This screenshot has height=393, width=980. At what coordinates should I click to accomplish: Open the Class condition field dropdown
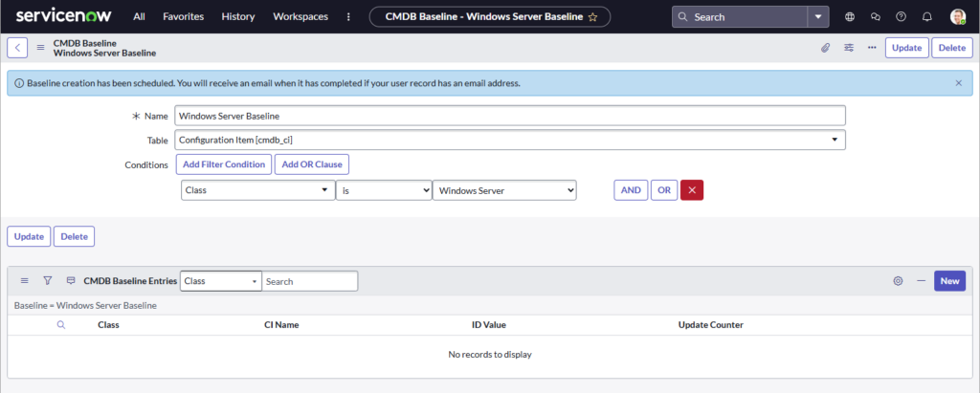(257, 190)
